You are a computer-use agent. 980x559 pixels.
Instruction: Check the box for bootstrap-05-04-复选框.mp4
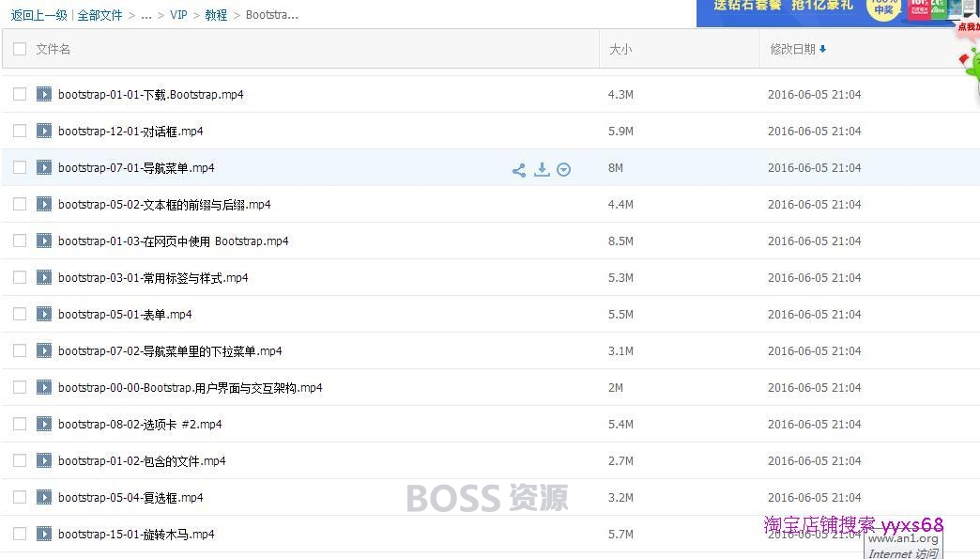tap(20, 497)
